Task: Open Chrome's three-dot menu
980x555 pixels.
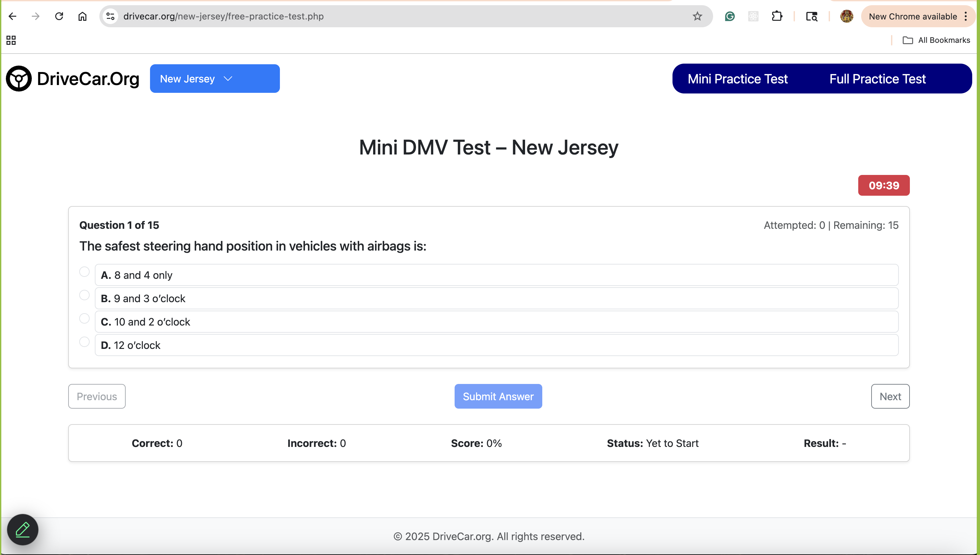Action: (966, 17)
